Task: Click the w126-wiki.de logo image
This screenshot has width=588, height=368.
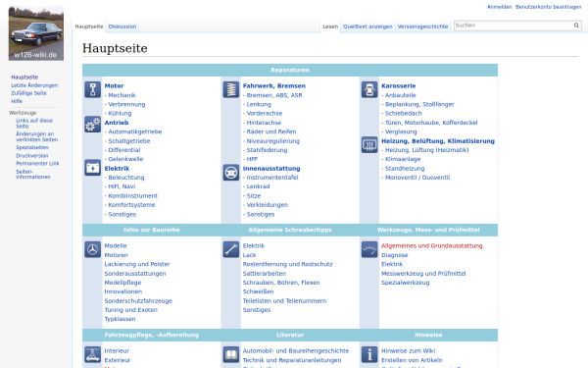Action: coord(36,33)
